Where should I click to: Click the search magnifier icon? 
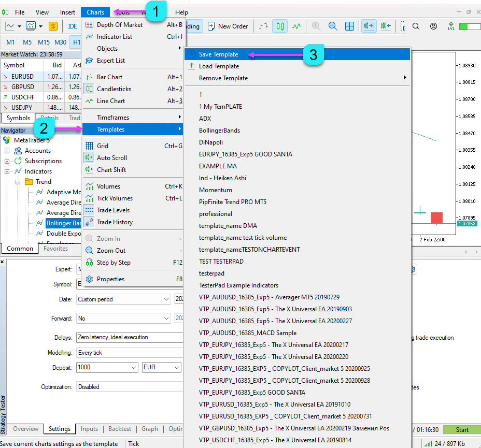[x=416, y=26]
